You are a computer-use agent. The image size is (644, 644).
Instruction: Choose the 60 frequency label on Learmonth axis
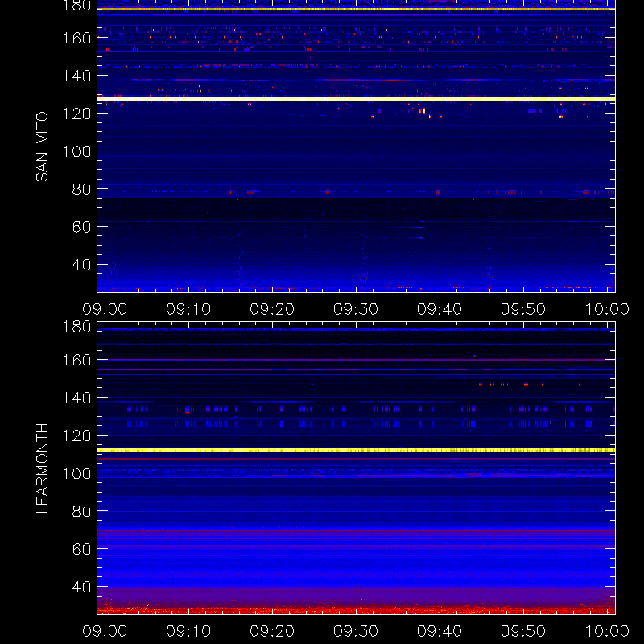[x=82, y=549]
